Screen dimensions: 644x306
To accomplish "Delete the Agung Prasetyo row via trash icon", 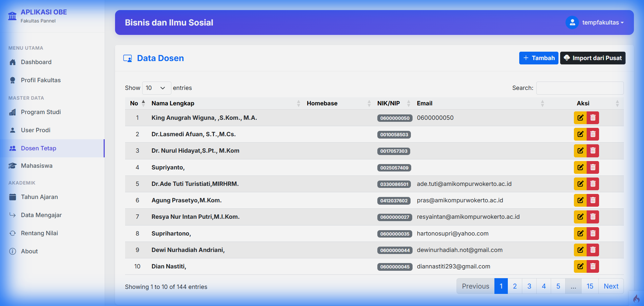I will [593, 200].
